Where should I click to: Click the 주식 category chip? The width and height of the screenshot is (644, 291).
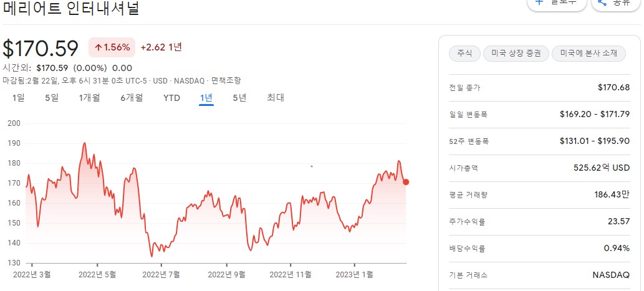coord(464,54)
